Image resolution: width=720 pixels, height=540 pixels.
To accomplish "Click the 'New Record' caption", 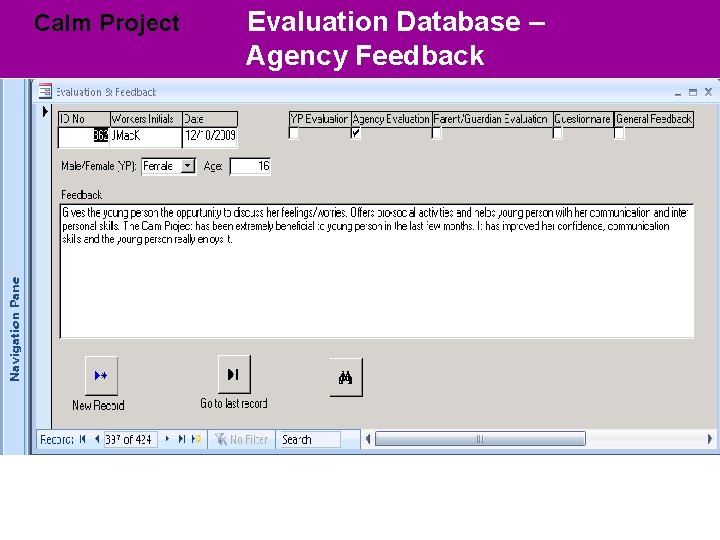I will tap(98, 405).
